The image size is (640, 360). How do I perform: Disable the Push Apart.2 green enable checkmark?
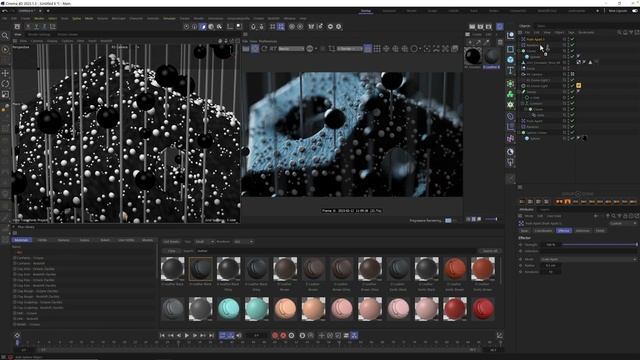572,40
